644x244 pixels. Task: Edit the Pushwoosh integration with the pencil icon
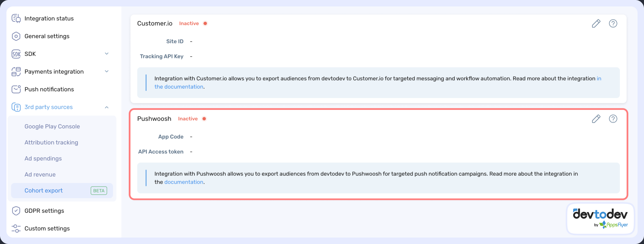tap(596, 119)
